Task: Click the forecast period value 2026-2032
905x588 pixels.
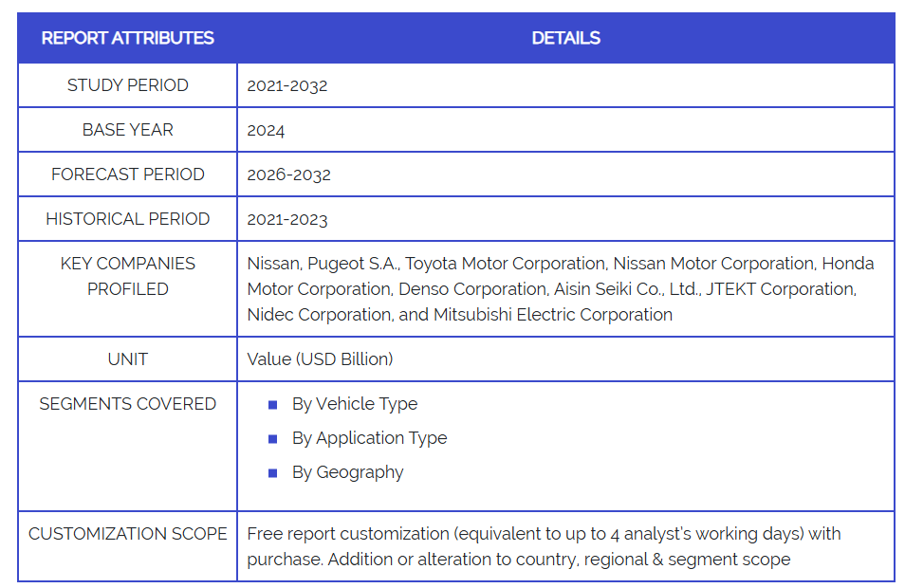Action: coord(288,175)
